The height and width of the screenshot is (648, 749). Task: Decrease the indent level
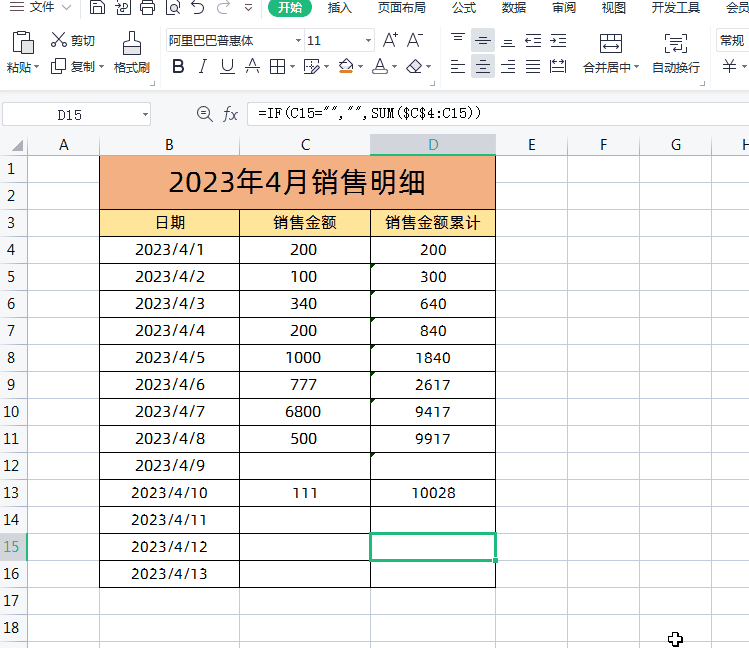coord(533,40)
